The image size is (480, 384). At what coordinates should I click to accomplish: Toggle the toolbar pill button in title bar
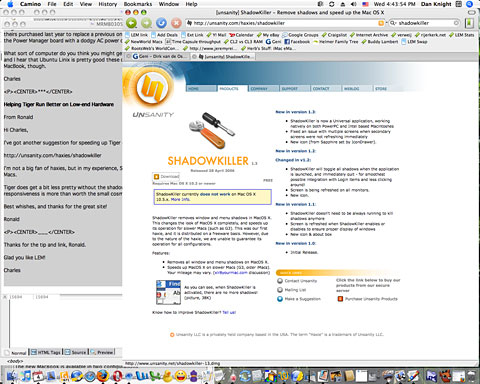471,12
